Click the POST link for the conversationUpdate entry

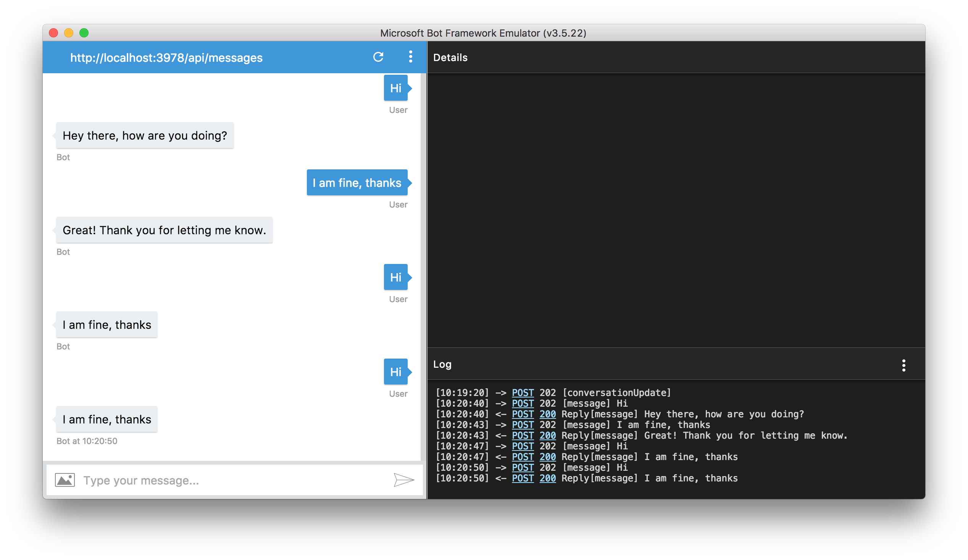pos(523,392)
